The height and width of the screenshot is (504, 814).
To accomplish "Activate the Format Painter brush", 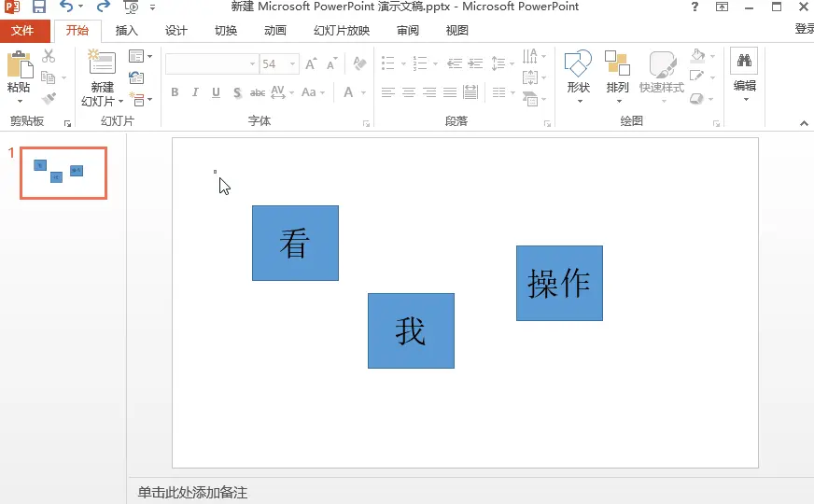I will [49, 98].
